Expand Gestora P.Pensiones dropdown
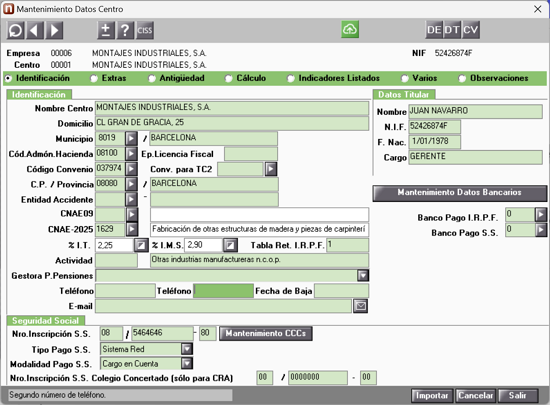 [363, 275]
